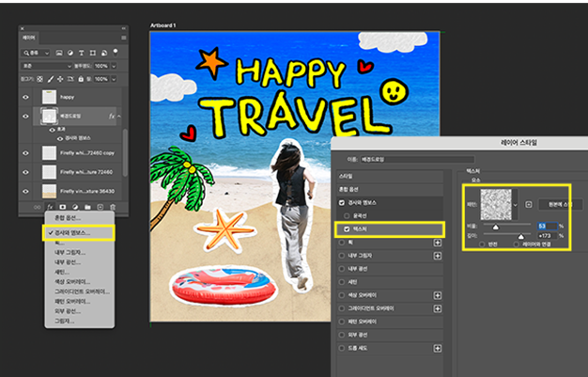
Task: Hide the 배경드로잉 layer
Action: (25, 117)
